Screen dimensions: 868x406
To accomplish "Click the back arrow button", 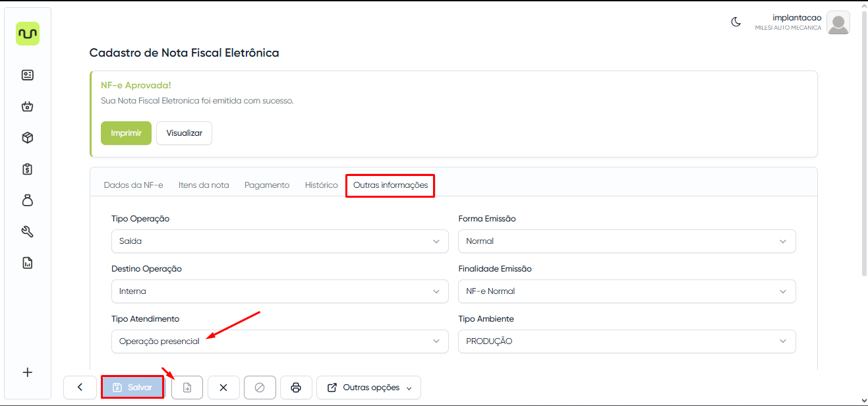I will pyautogui.click(x=80, y=388).
